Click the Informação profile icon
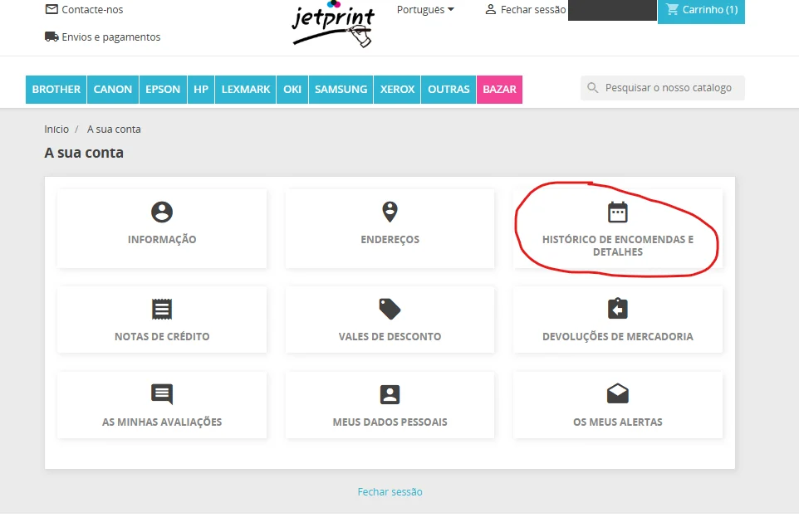799x532 pixels. click(x=162, y=212)
